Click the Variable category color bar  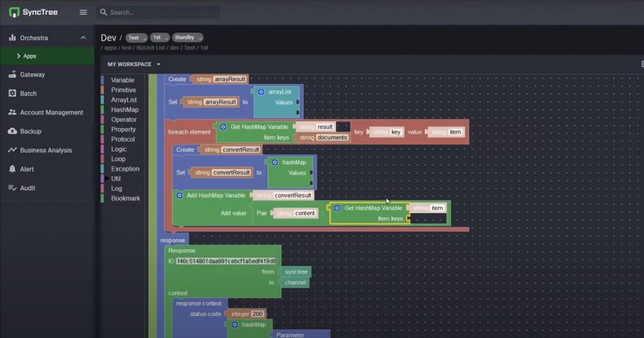coord(103,80)
